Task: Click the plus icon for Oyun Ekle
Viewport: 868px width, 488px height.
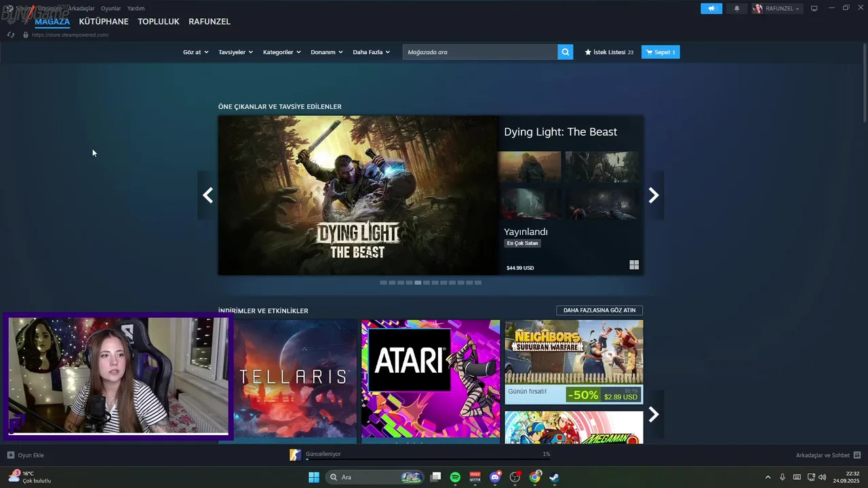Action: [x=11, y=455]
